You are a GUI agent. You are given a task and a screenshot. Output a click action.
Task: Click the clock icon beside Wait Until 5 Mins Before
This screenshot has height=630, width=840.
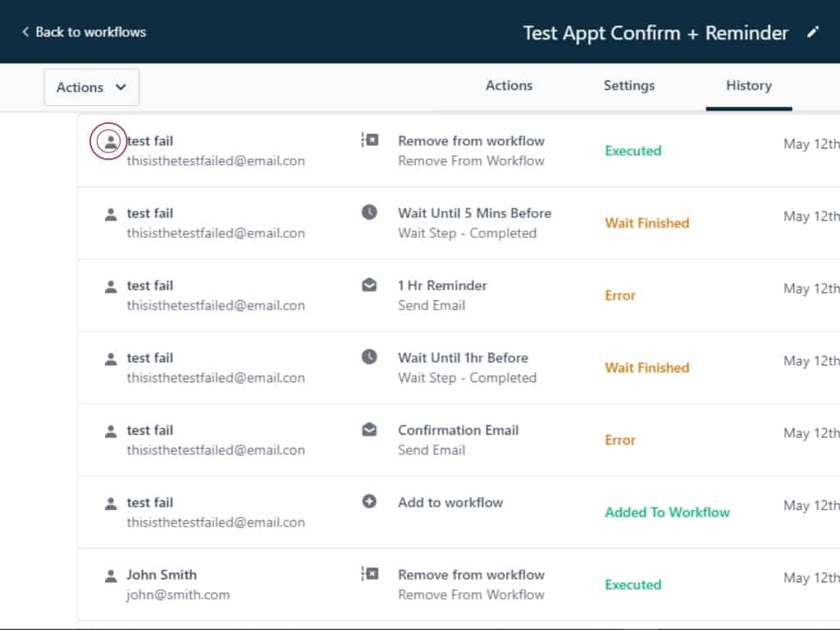pos(369,212)
